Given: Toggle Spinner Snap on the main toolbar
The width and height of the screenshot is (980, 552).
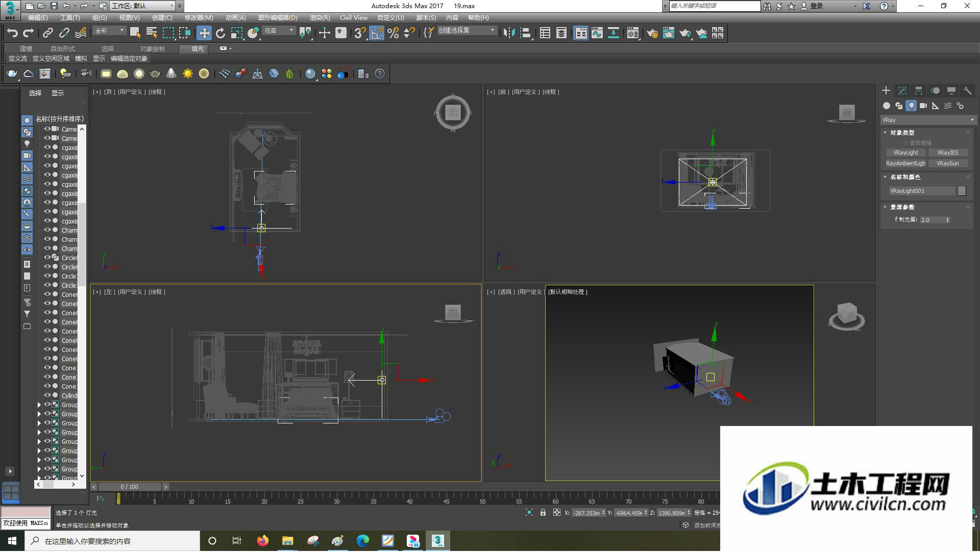Looking at the screenshot, I should click(409, 33).
